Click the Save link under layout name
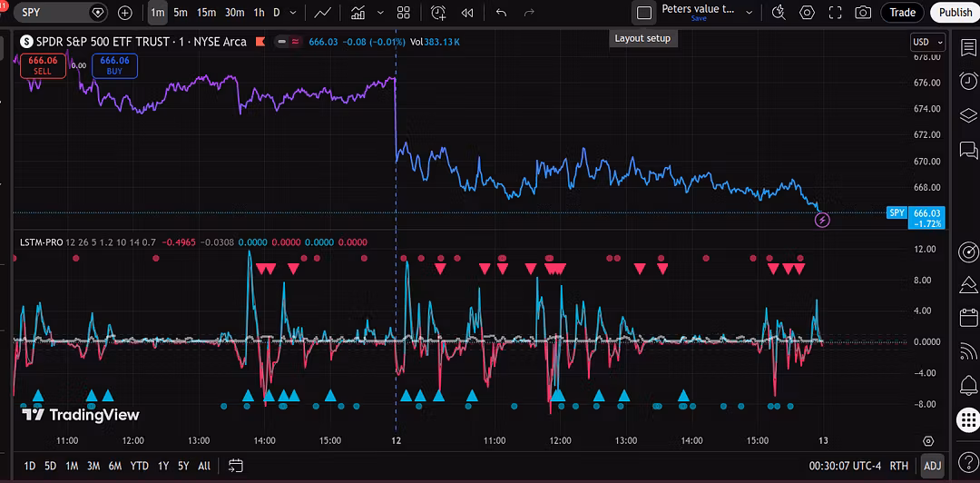Screen dimensions: 980x483 tap(699, 19)
